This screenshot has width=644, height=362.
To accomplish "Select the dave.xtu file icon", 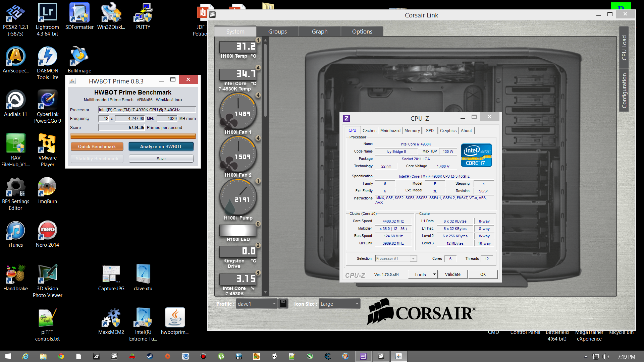I will click(143, 278).
